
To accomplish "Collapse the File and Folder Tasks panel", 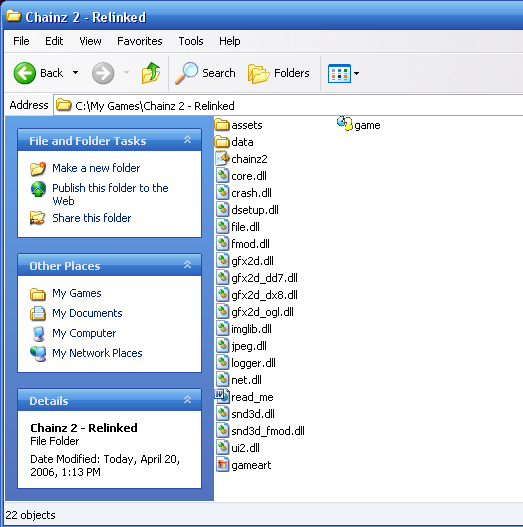I will (x=188, y=140).
